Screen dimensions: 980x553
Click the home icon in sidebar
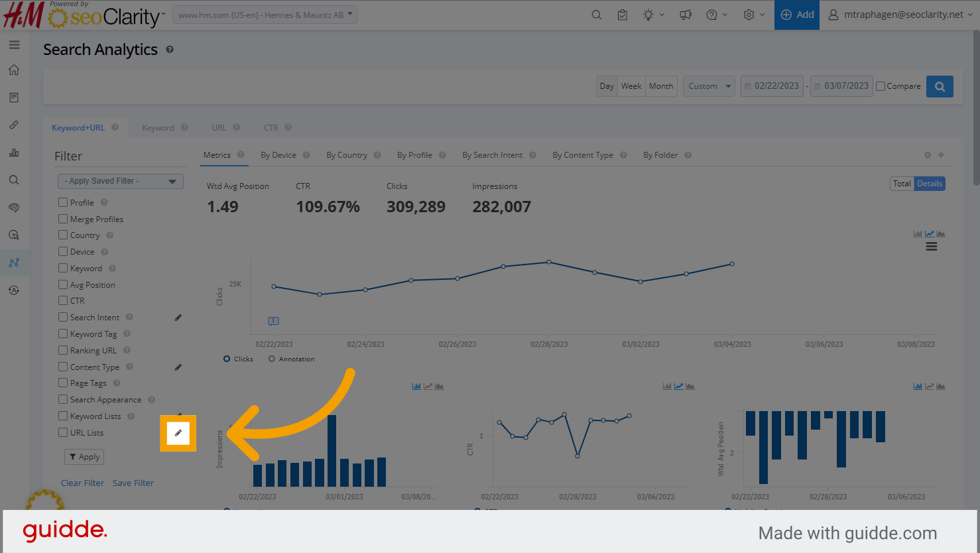(x=14, y=70)
